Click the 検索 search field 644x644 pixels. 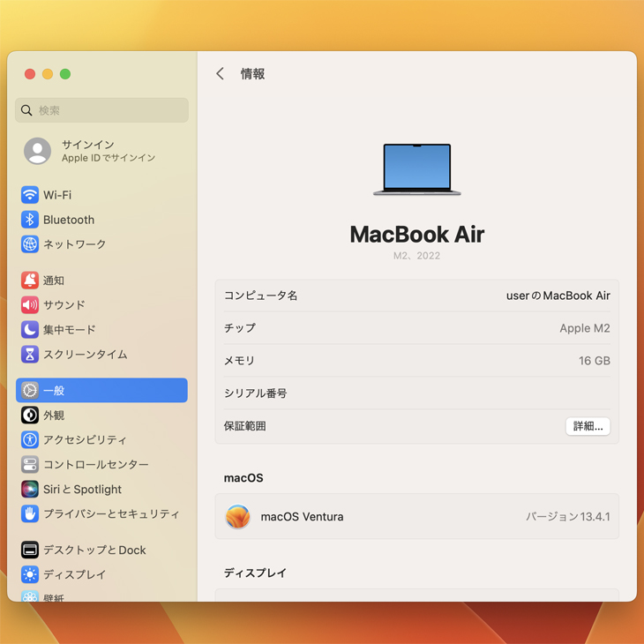tap(101, 110)
